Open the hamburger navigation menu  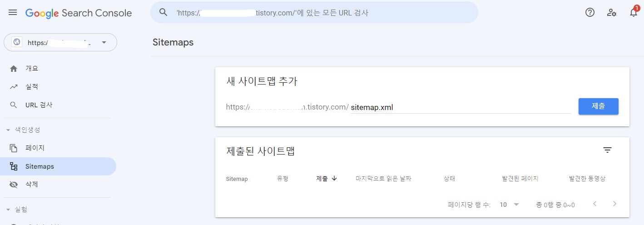pos(13,13)
